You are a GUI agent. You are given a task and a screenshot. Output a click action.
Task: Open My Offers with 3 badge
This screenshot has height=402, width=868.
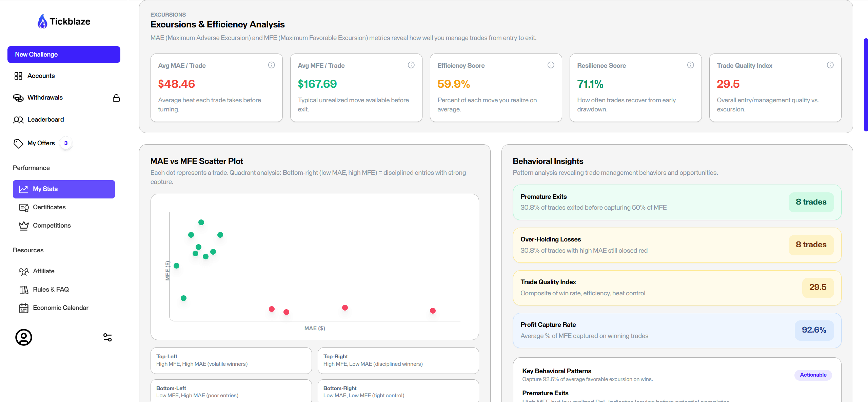[41, 143]
